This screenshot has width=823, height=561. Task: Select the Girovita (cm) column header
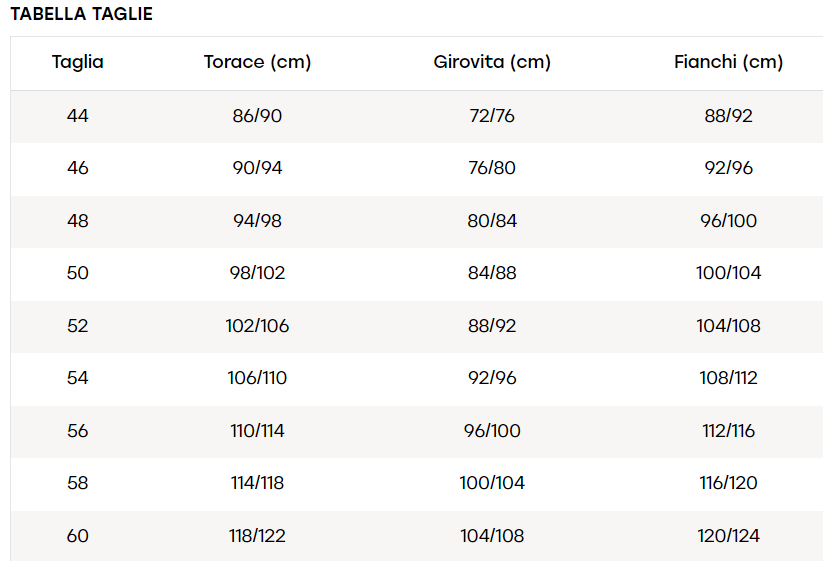tap(492, 62)
